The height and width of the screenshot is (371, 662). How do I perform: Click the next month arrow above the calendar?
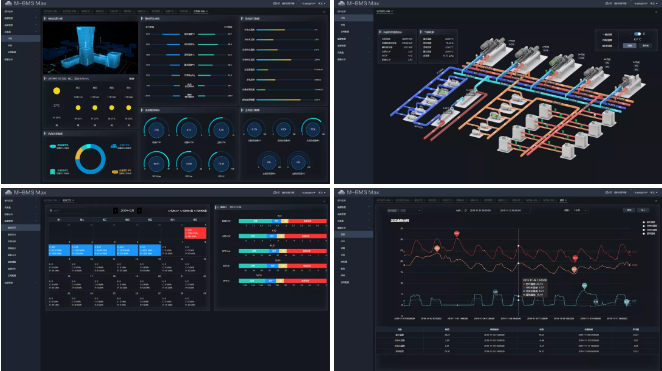[x=139, y=210]
